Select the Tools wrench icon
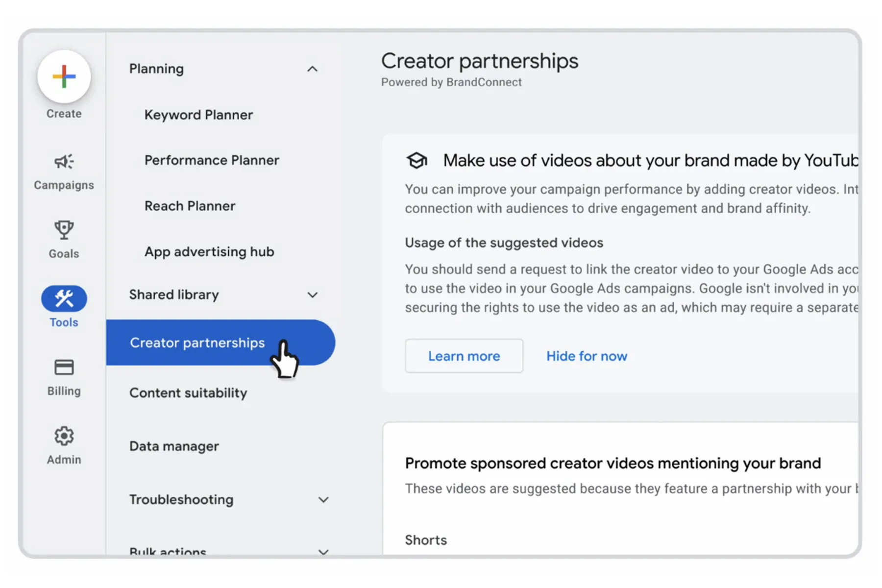The height and width of the screenshot is (588, 882). [x=64, y=298]
